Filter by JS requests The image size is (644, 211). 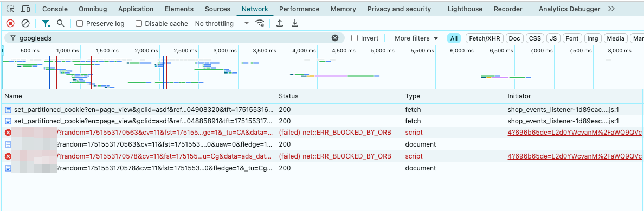553,38
